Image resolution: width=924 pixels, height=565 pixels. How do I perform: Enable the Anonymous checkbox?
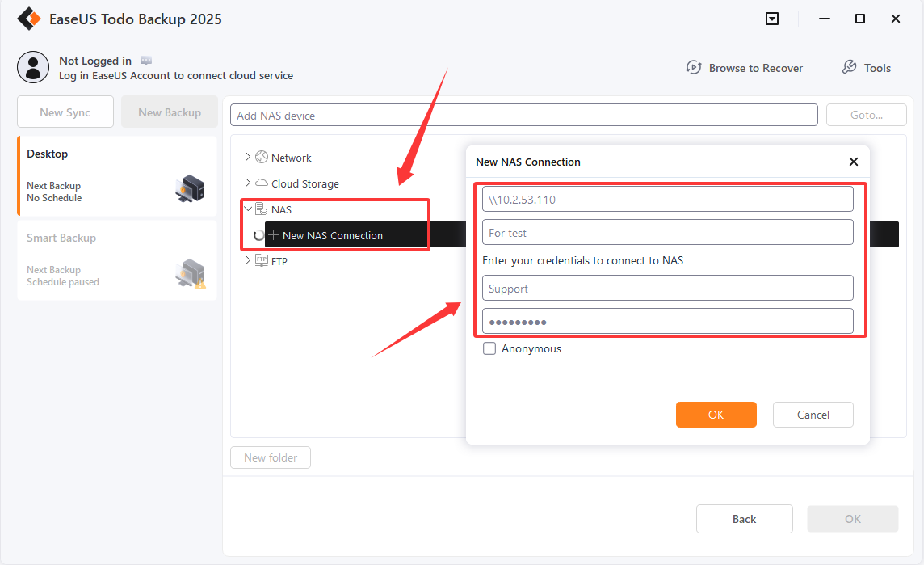coord(489,348)
